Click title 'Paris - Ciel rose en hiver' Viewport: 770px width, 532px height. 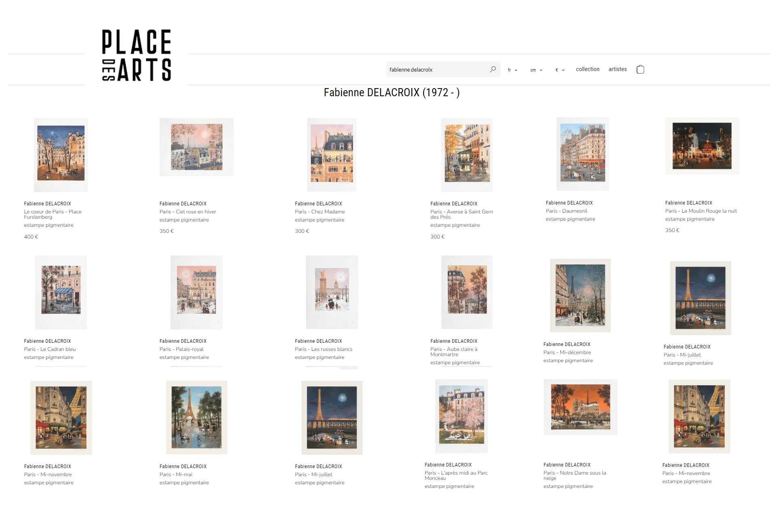coord(188,212)
